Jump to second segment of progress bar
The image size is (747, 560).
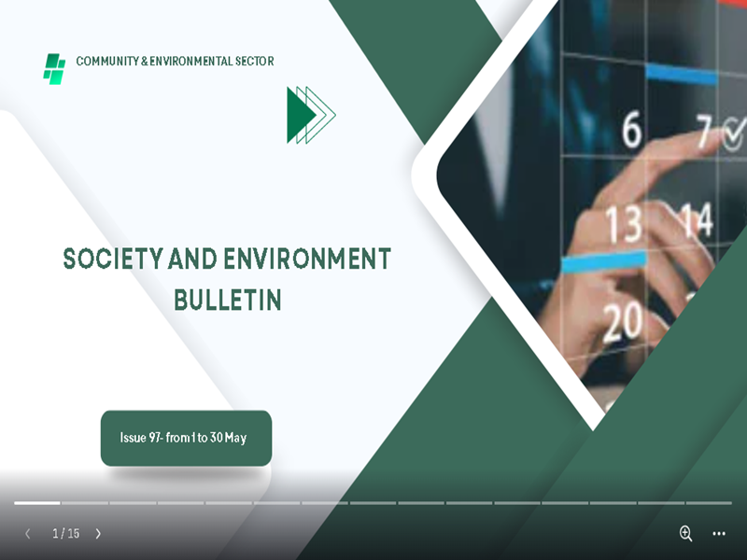(85, 503)
